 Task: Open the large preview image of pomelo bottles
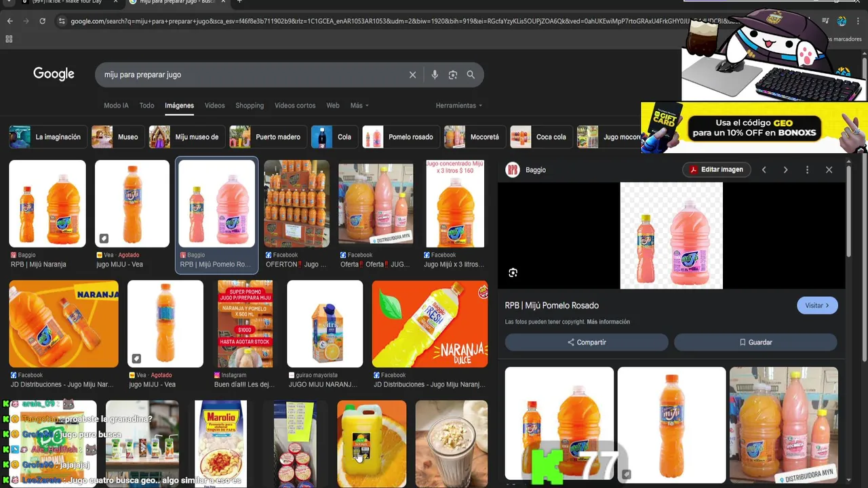point(671,235)
